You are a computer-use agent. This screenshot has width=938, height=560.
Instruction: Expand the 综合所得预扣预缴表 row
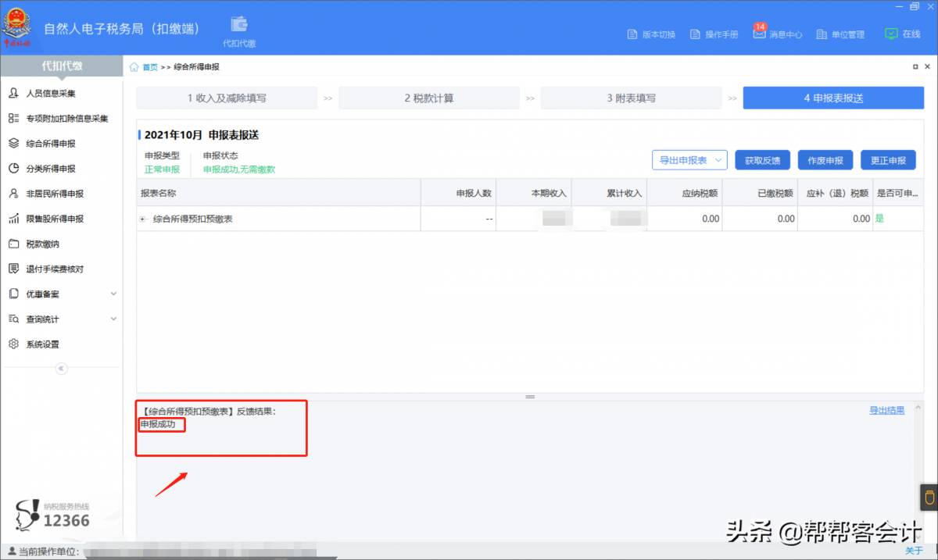click(x=143, y=219)
